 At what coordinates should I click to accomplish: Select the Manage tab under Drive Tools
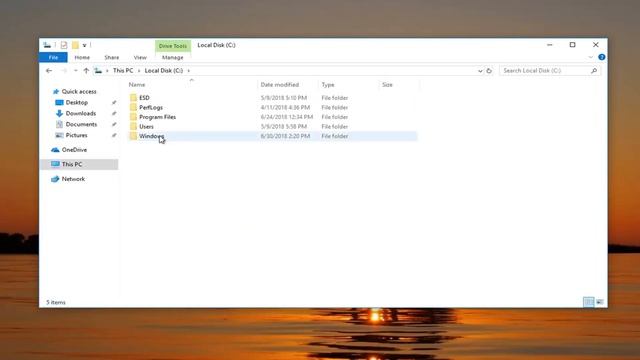173,58
